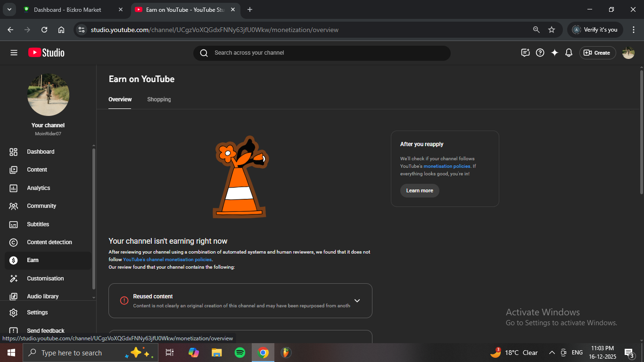The height and width of the screenshot is (362, 644).
Task: Open Analytics in the sidebar
Action: pyautogui.click(x=38, y=188)
